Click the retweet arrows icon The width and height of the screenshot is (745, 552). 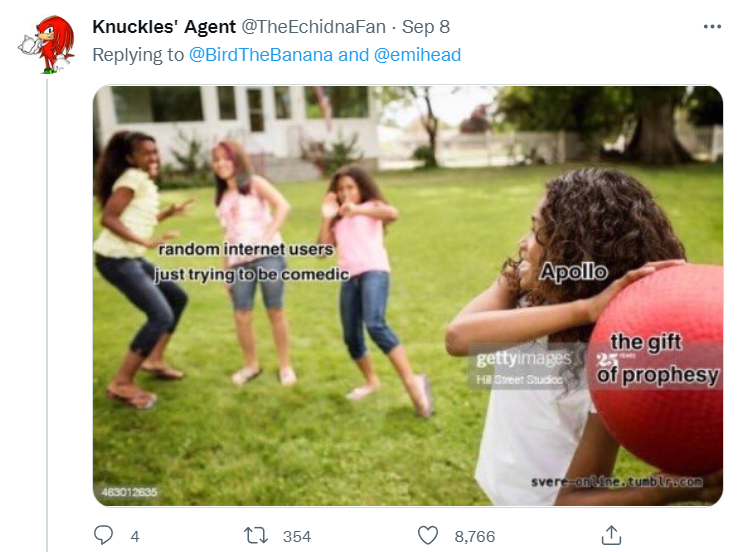click(256, 536)
